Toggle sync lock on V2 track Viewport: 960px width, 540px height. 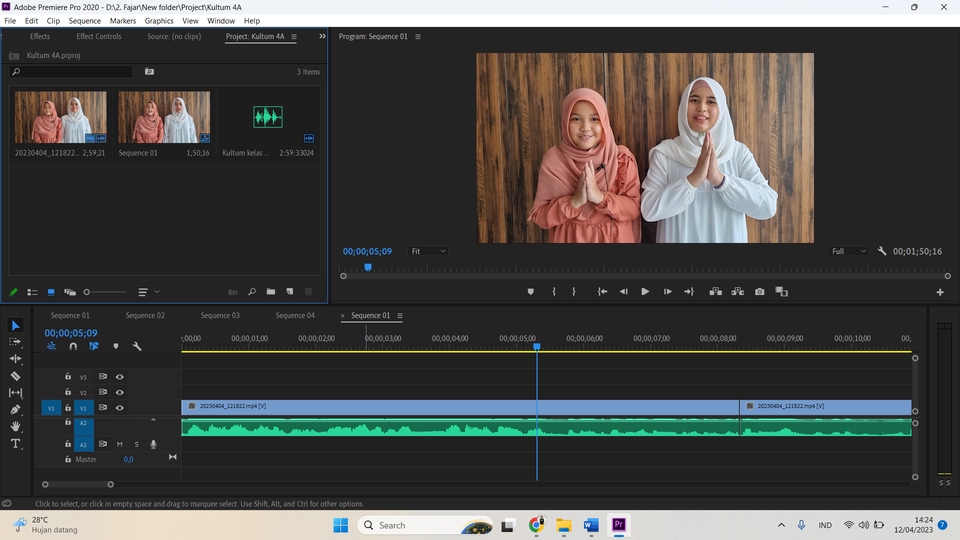click(x=102, y=392)
